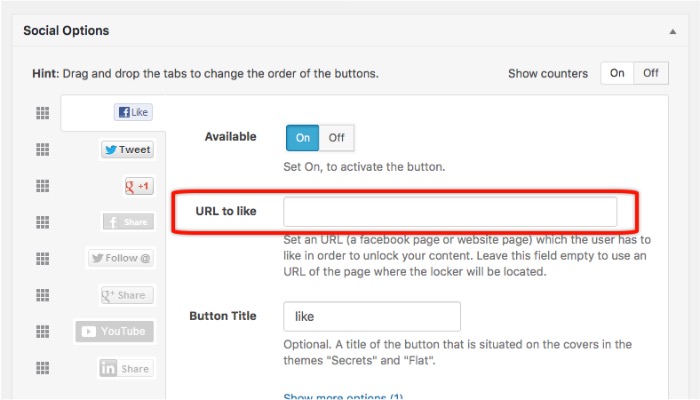Select the Facebook Share button tab
This screenshot has width=700, height=400.
(128, 222)
